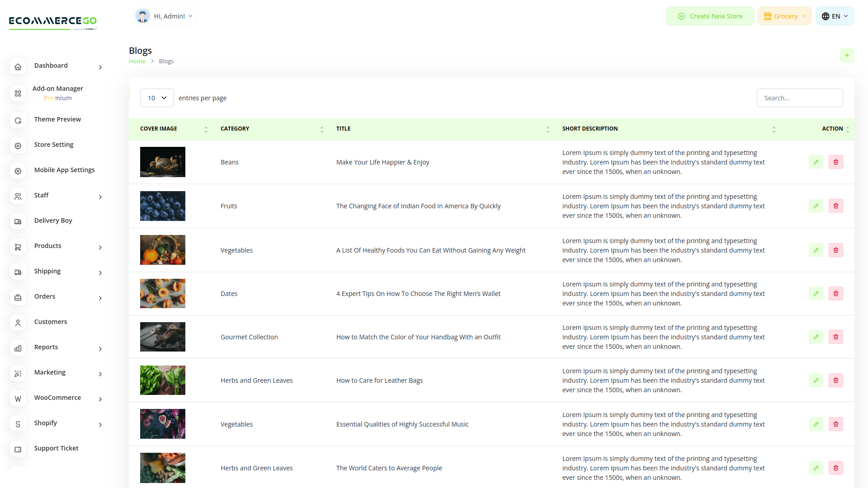The width and height of the screenshot is (868, 488).
Task: Click the Create New Store button
Action: pyautogui.click(x=710, y=16)
